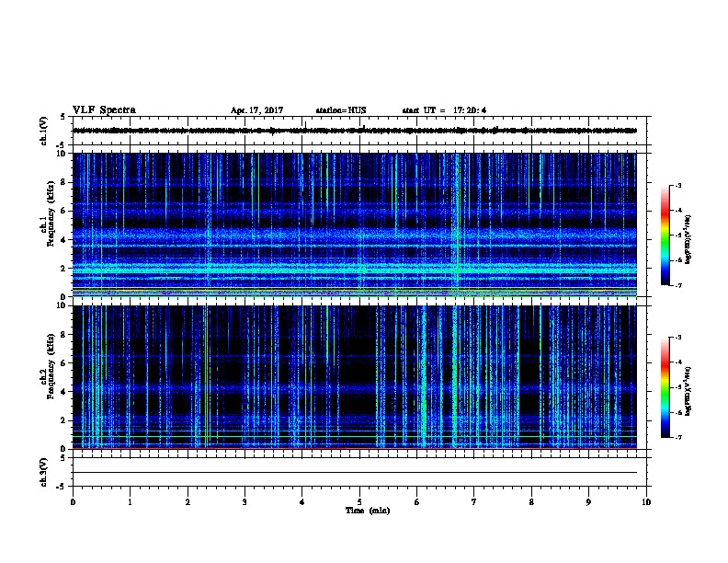Click the ch.2 spectrogram colorbar
Viewport: 728px width, 563px height.
[x=665, y=387]
